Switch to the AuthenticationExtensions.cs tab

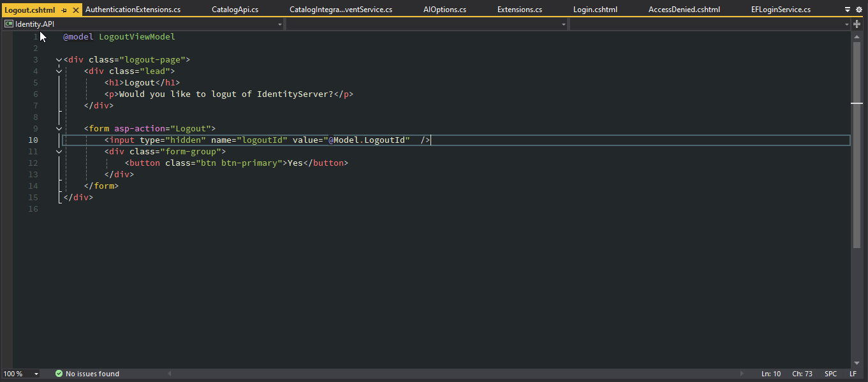point(133,10)
